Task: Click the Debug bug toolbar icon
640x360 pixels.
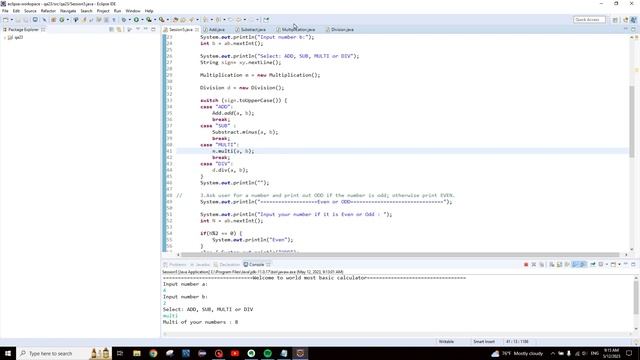Action: (124, 20)
